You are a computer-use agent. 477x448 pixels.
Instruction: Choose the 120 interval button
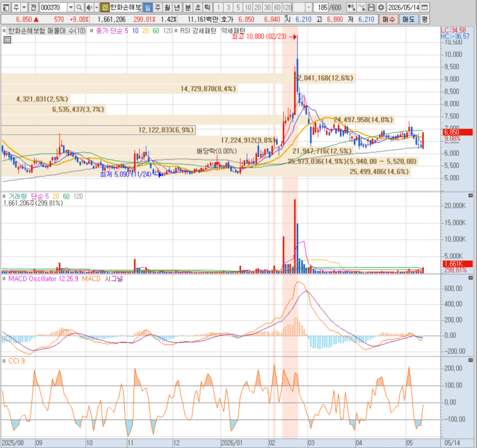tap(287, 7)
